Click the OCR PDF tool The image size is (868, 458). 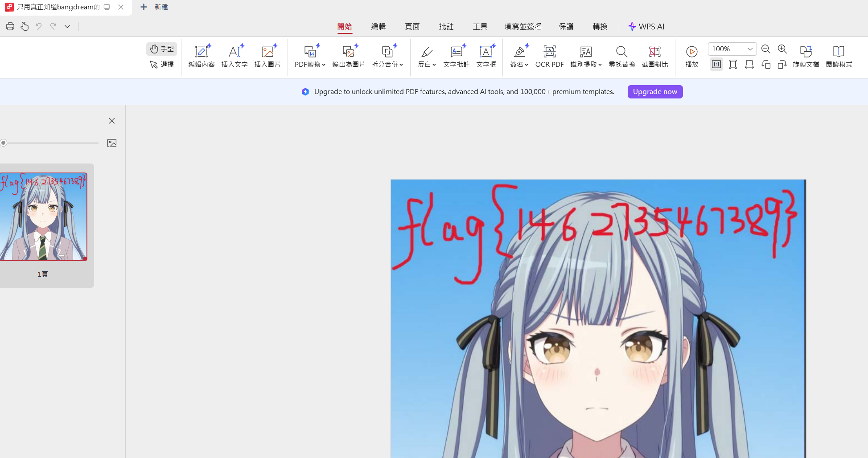tap(550, 56)
